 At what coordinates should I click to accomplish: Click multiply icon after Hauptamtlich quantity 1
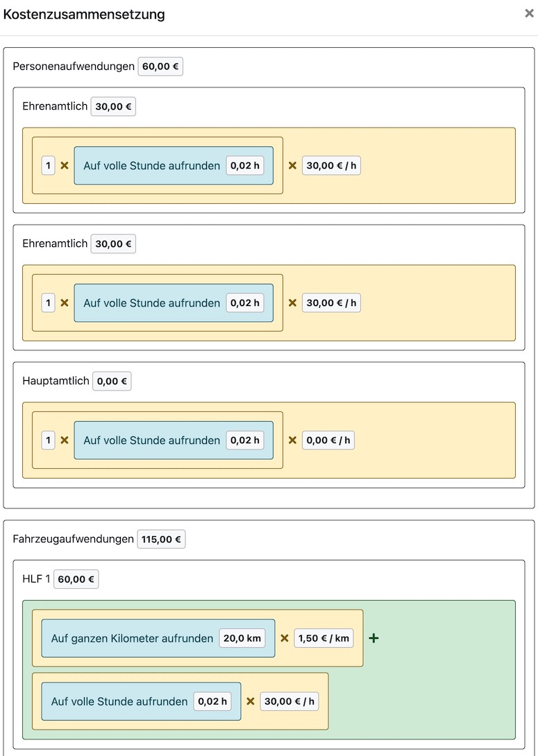(65, 440)
